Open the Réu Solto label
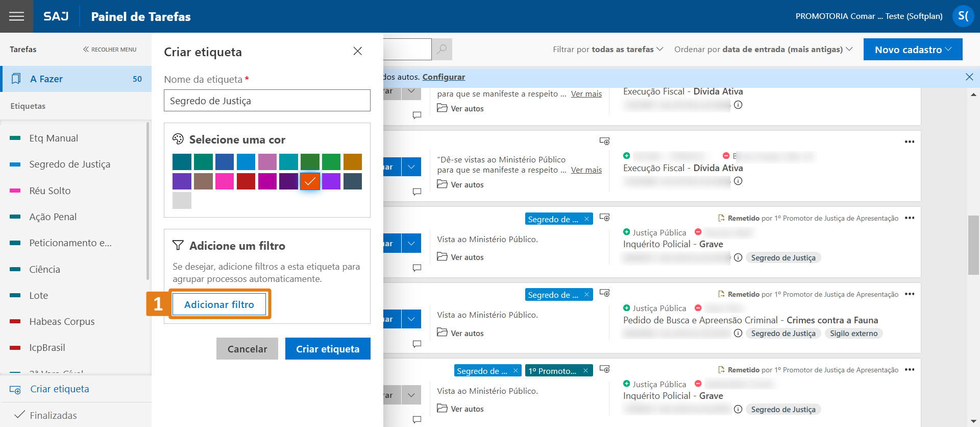This screenshot has width=980, height=427. pyautogui.click(x=50, y=191)
